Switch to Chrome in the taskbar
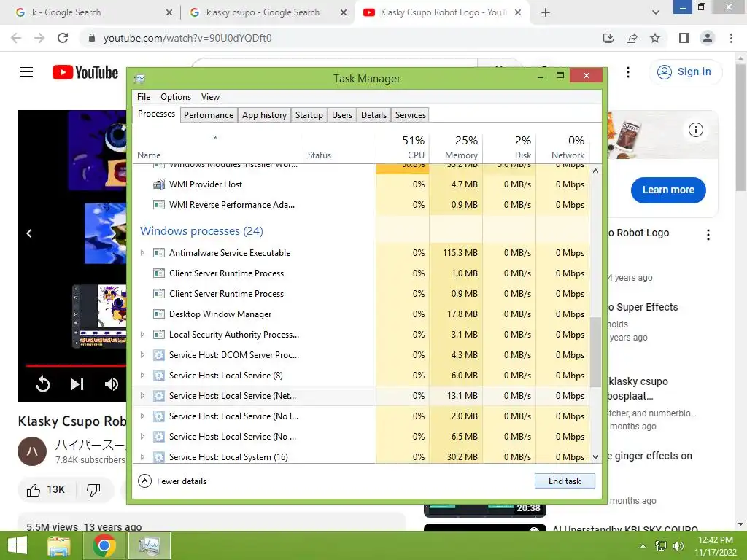This screenshot has height=560, width=747. 104,545
